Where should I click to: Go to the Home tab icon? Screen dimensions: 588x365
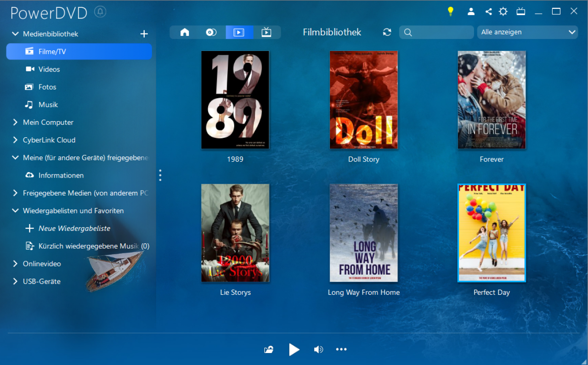[185, 32]
